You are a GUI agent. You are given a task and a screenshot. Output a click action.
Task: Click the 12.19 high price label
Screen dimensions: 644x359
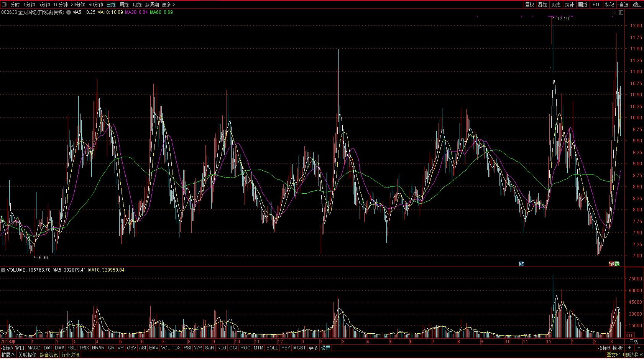563,18
